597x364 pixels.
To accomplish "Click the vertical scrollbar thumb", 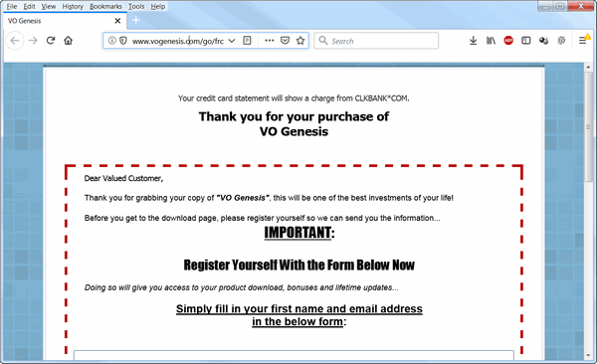I will 588,126.
